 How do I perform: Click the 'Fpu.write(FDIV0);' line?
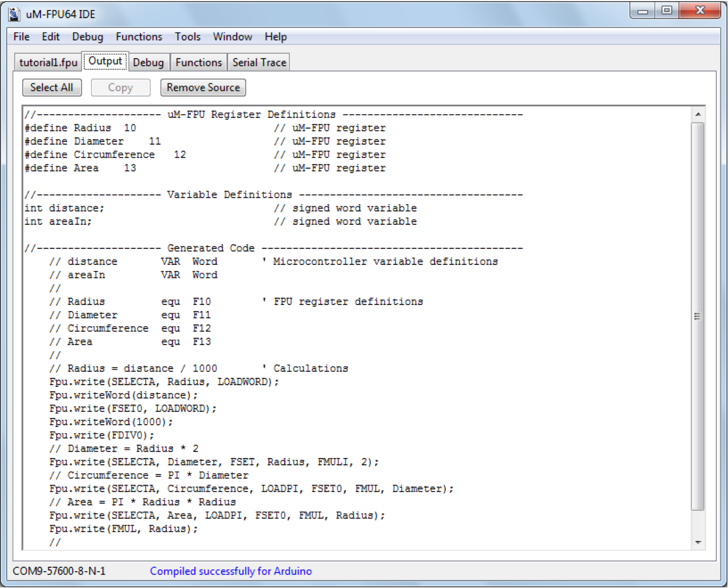[x=102, y=435]
